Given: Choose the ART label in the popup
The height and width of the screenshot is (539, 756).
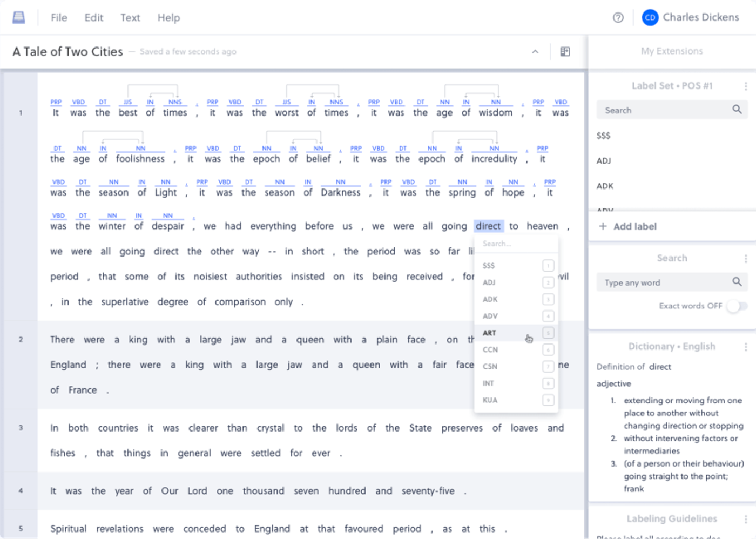Looking at the screenshot, I should pos(516,333).
